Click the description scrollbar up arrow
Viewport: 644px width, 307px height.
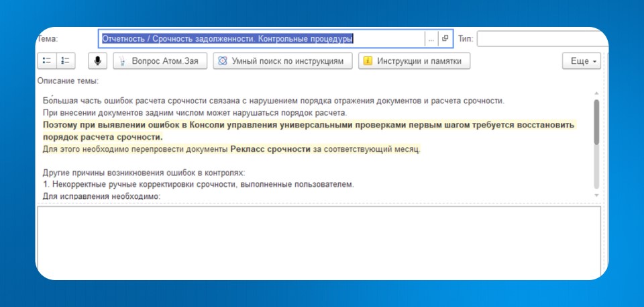click(596, 94)
